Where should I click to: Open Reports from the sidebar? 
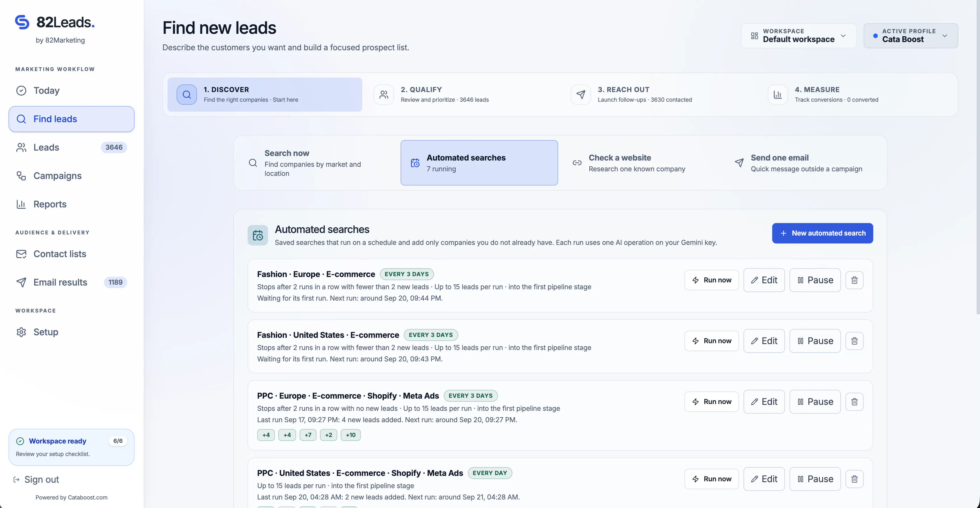[72, 204]
